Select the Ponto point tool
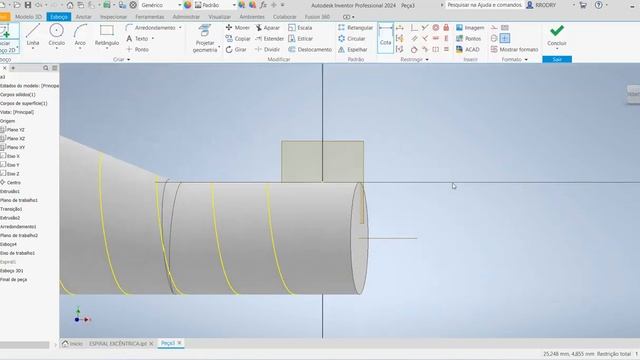 point(138,49)
